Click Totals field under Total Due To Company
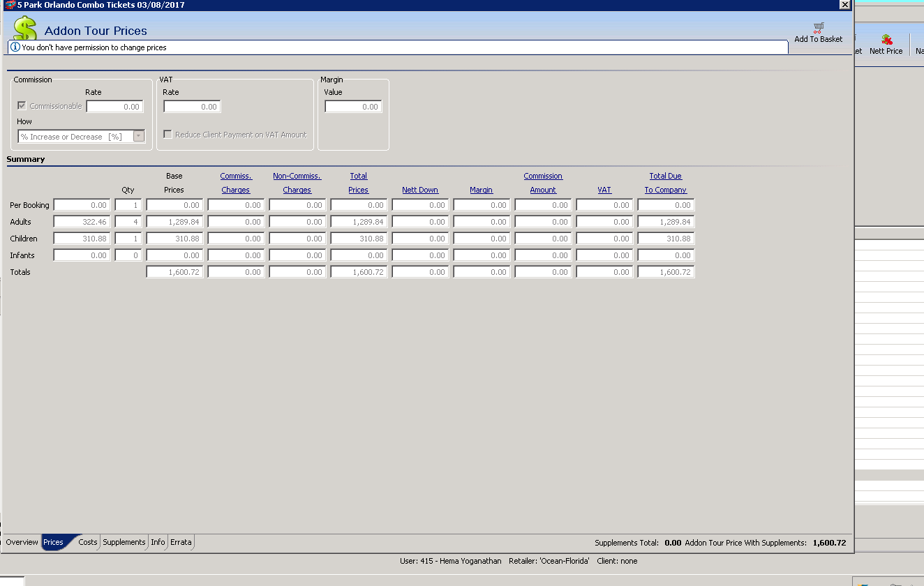Image resolution: width=924 pixels, height=586 pixels. pyautogui.click(x=666, y=272)
